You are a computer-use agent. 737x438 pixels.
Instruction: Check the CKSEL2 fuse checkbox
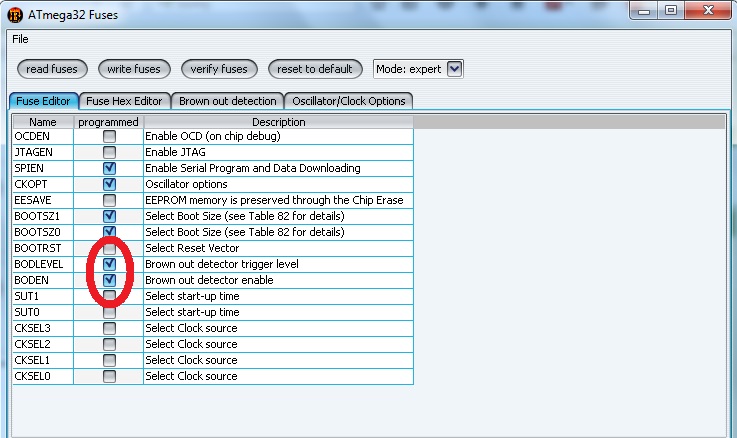[109, 344]
